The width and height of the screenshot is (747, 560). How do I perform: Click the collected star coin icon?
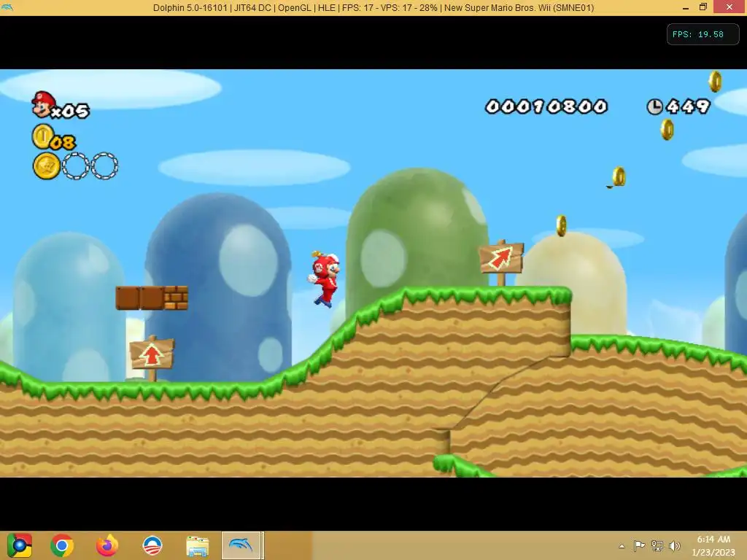pyautogui.click(x=46, y=166)
